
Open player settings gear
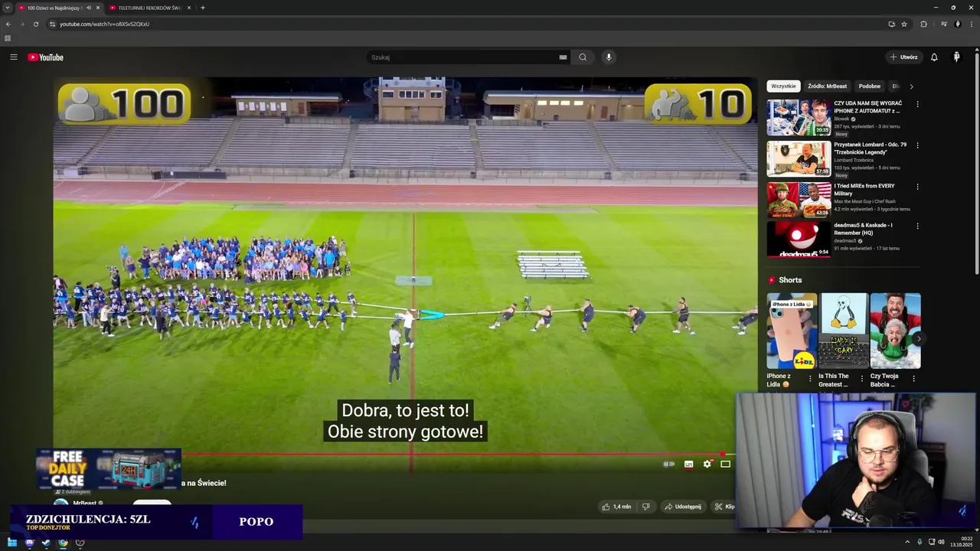[x=707, y=464]
